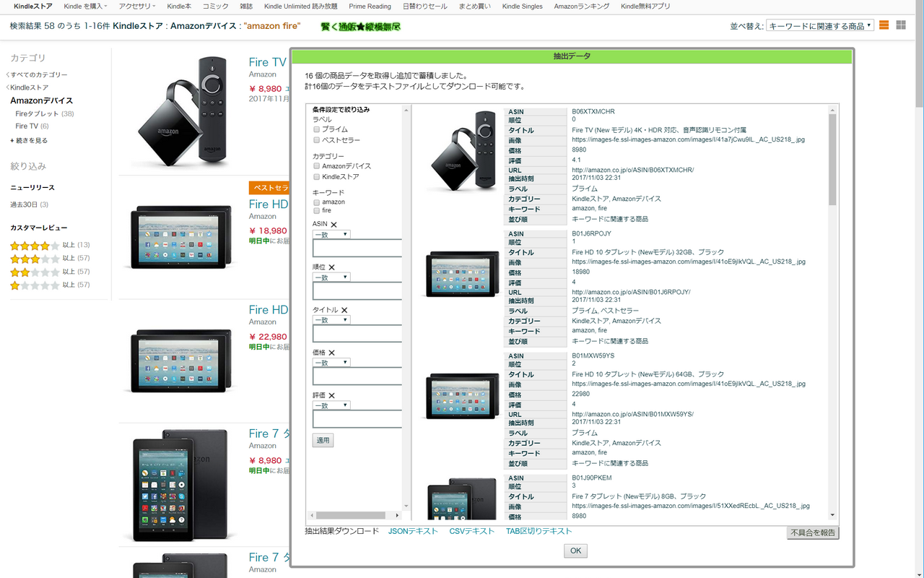Go back to すべてのカテゴリー
924x578 pixels.
click(38, 74)
